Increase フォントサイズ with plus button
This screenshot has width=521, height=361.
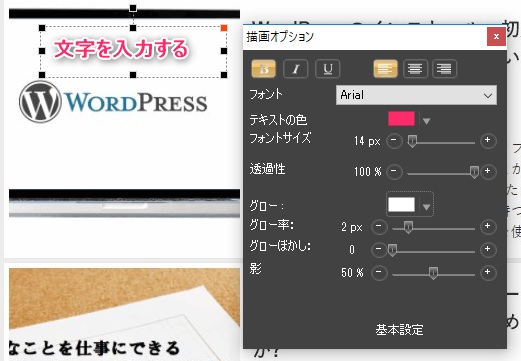click(488, 140)
